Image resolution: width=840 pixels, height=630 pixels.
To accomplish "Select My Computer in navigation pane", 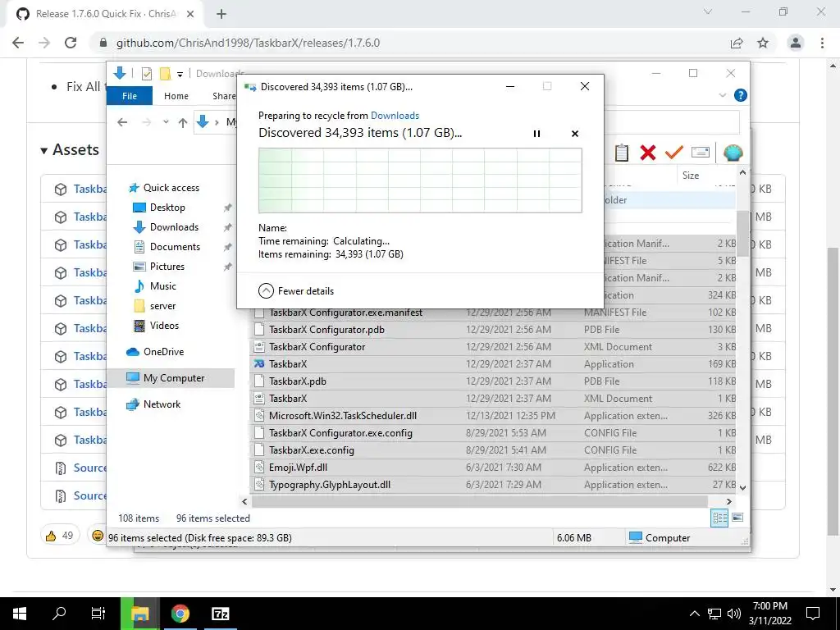I will 171,377.
